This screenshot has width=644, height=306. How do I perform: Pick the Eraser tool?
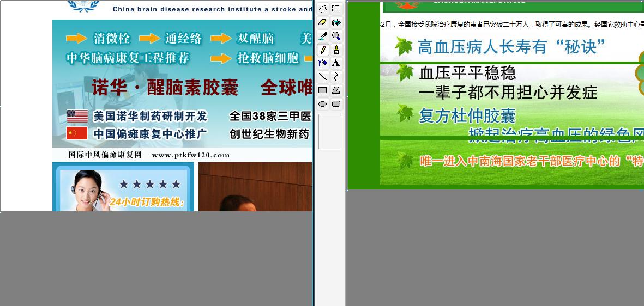[323, 22]
